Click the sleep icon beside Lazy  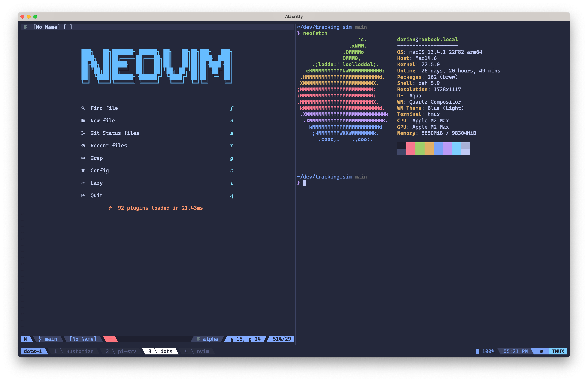coord(83,183)
